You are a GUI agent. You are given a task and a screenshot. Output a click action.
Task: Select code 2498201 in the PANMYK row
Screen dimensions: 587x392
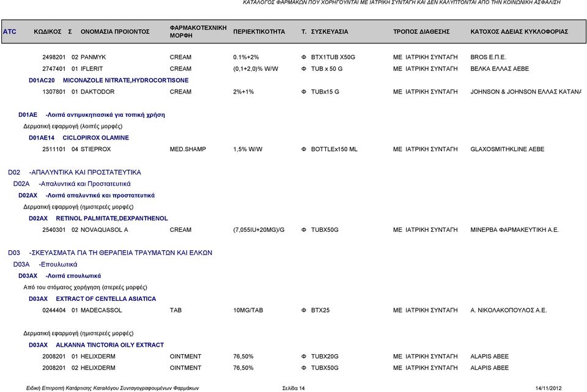pyautogui.click(x=54, y=57)
